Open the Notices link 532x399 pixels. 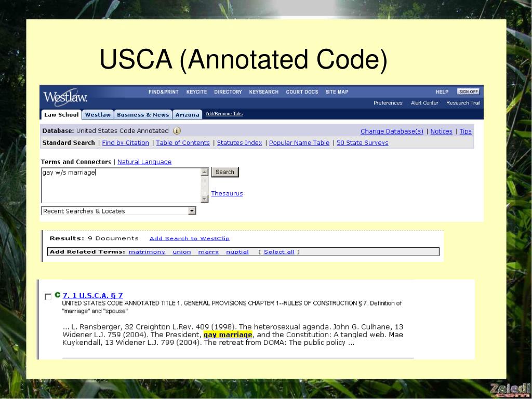(x=442, y=131)
